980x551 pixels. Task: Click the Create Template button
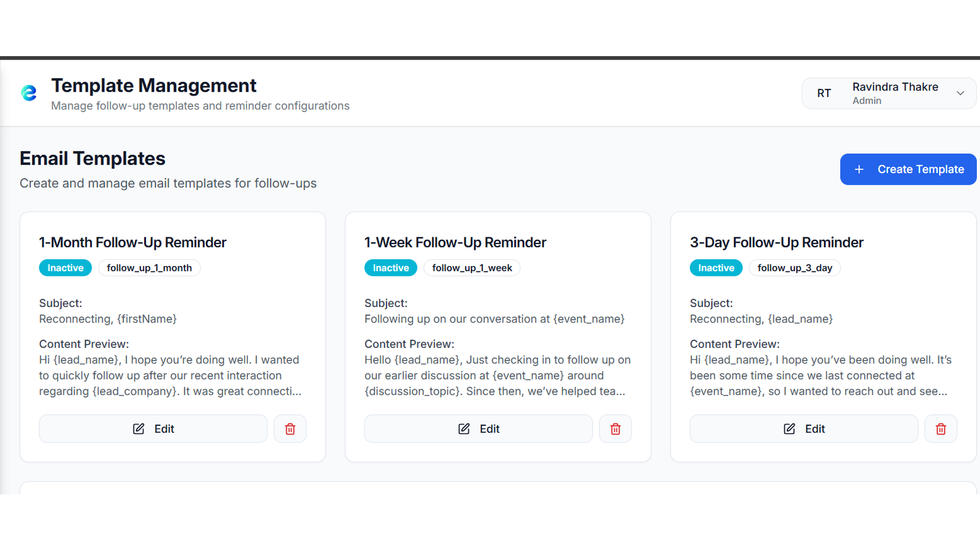[908, 169]
